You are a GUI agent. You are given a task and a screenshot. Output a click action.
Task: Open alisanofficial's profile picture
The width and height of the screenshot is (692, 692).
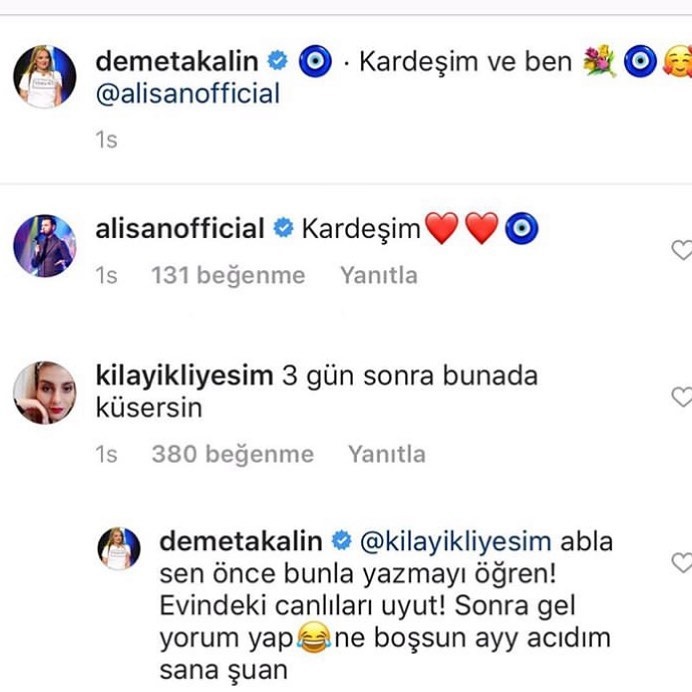(x=45, y=246)
